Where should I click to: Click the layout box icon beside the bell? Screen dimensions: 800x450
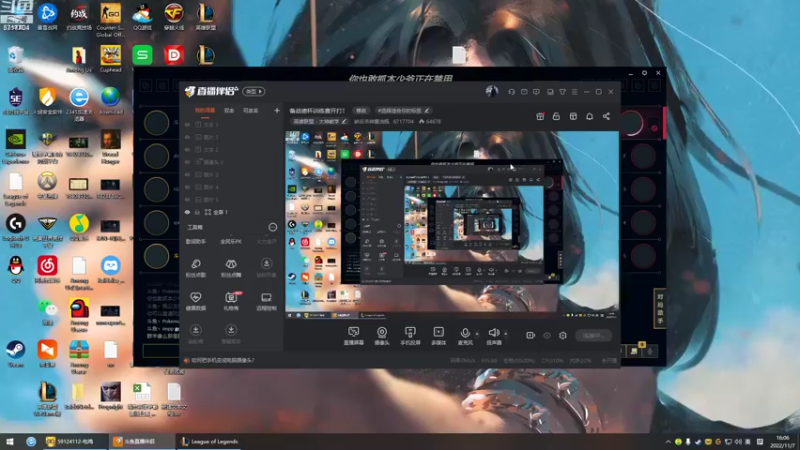[573, 116]
